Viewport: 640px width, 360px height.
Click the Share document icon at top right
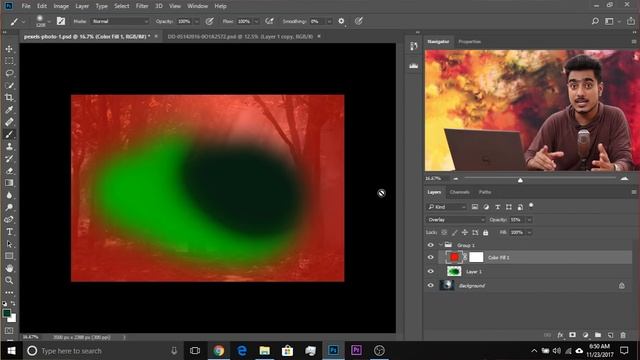(x=631, y=21)
